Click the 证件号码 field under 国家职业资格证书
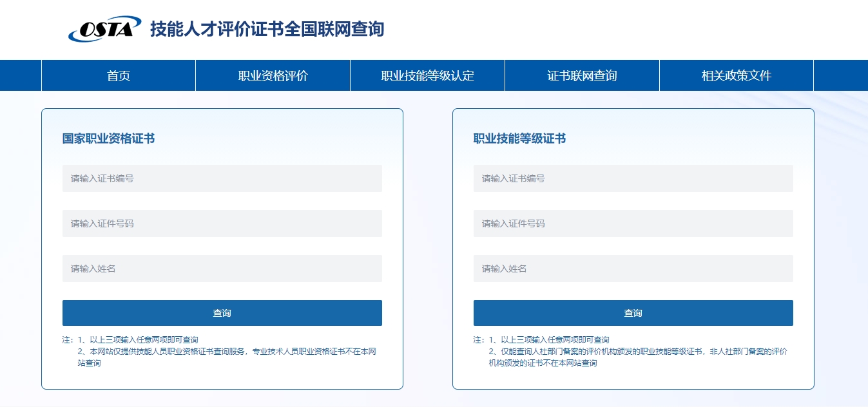Image resolution: width=868 pixels, height=407 pixels. 222,223
